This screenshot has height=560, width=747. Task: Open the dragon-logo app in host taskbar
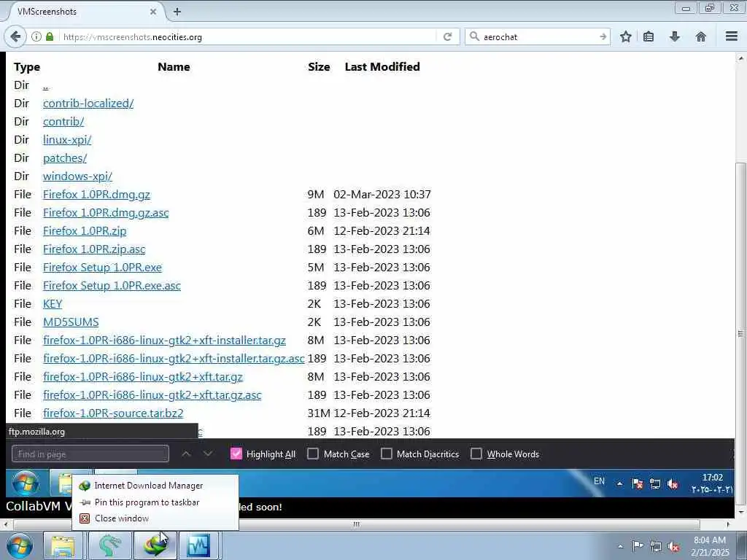[109, 545]
